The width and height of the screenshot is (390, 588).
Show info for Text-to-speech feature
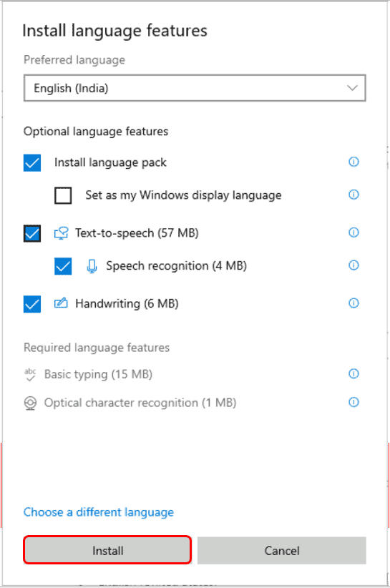354,232
